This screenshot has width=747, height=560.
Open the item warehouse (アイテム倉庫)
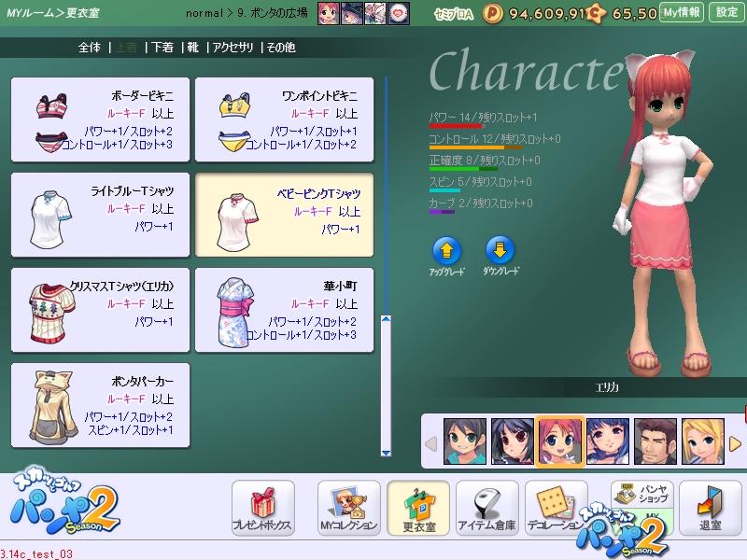click(x=486, y=508)
